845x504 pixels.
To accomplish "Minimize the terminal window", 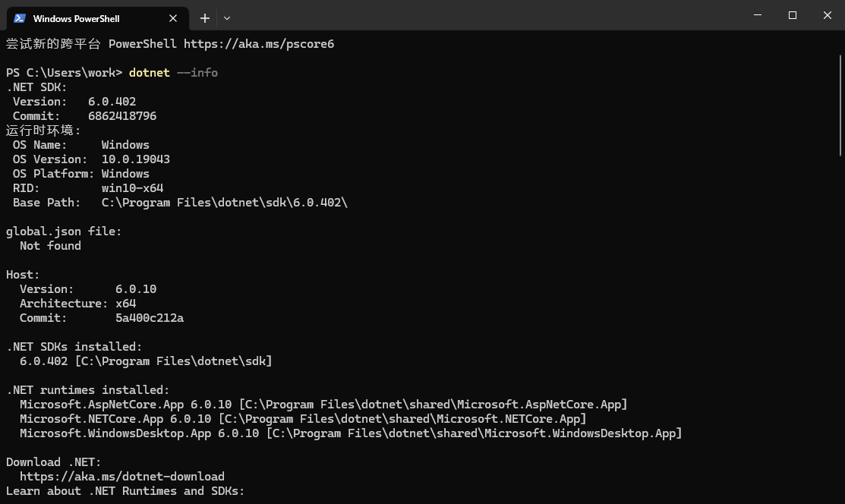I will (x=758, y=15).
